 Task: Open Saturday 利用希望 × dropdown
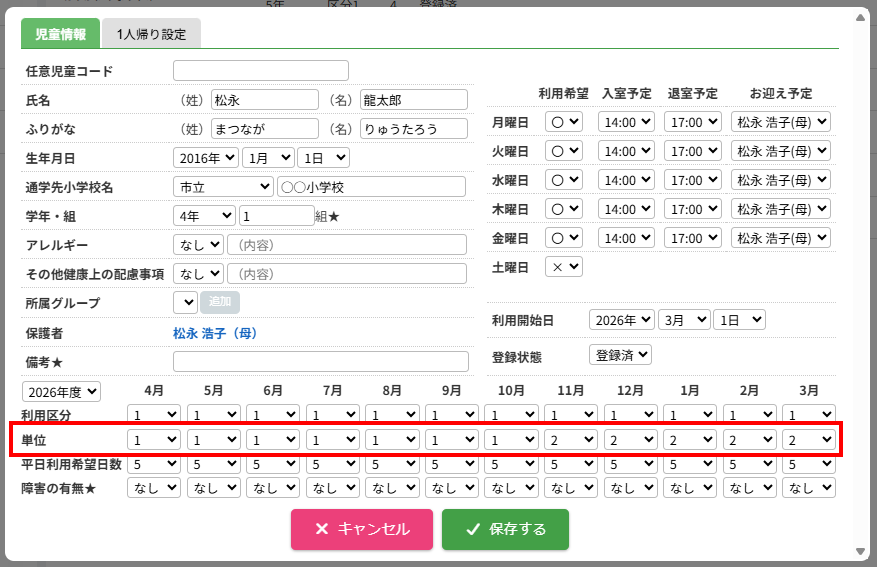tap(564, 267)
